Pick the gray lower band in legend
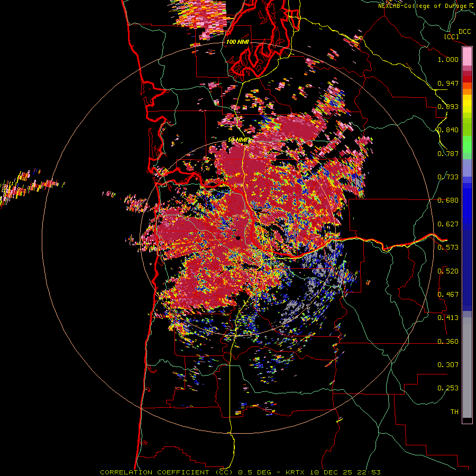This screenshot has width=476, height=476. tap(467, 368)
